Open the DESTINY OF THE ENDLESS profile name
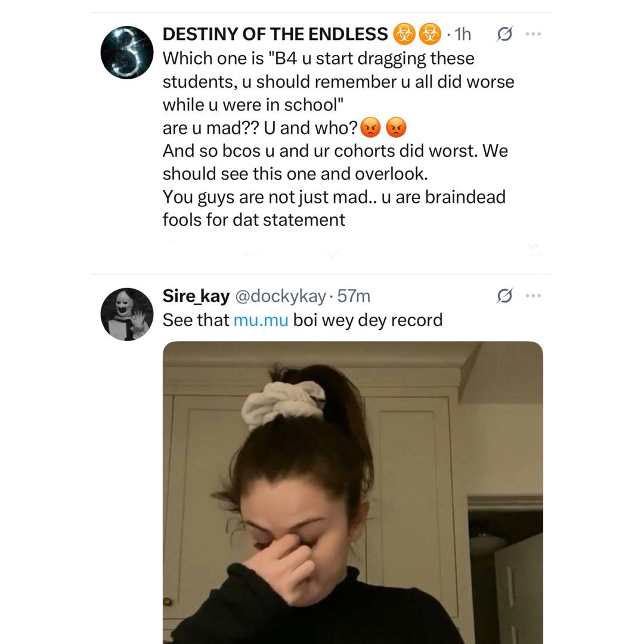The image size is (644, 644). [275, 34]
